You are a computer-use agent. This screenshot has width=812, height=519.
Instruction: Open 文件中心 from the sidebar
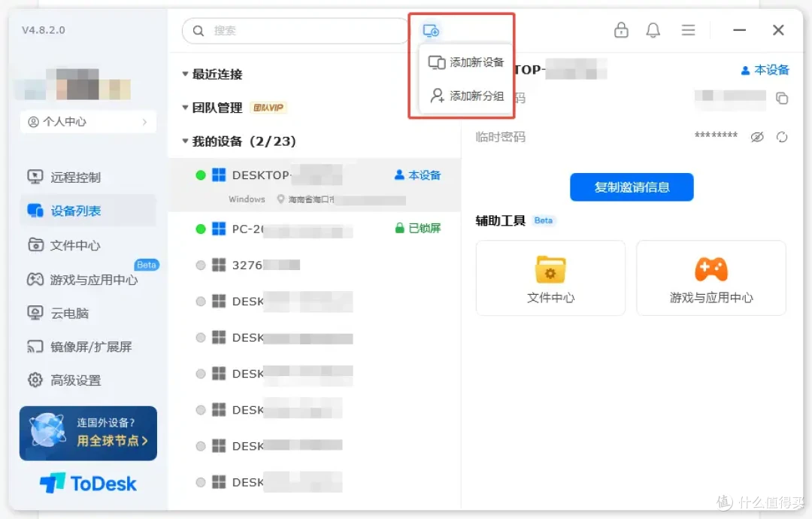(88, 245)
